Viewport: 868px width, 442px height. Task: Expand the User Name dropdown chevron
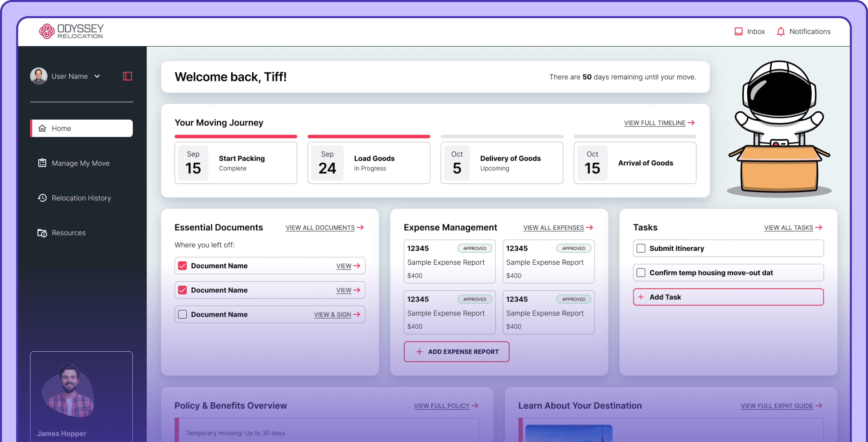pos(97,76)
